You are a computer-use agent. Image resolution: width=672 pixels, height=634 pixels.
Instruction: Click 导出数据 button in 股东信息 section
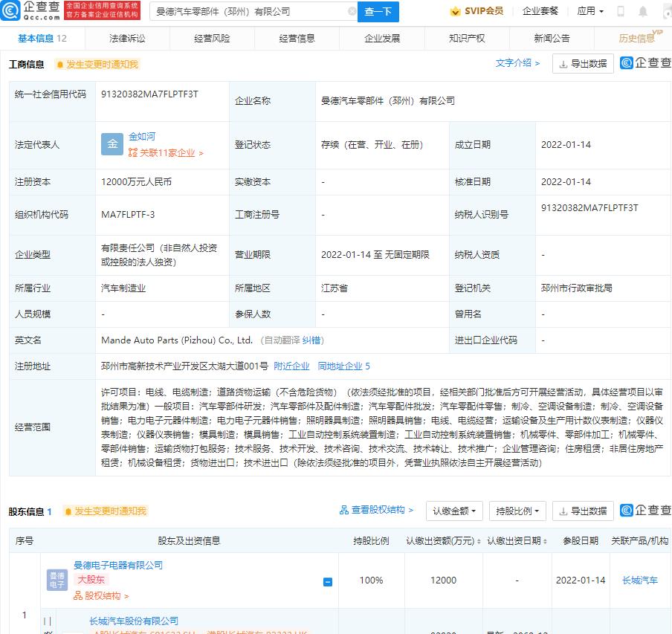[583, 511]
